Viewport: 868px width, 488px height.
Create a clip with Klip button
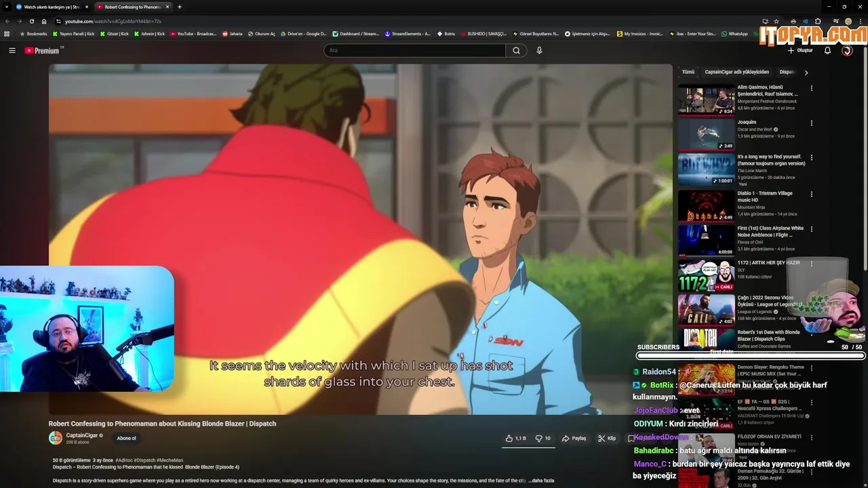(x=607, y=439)
